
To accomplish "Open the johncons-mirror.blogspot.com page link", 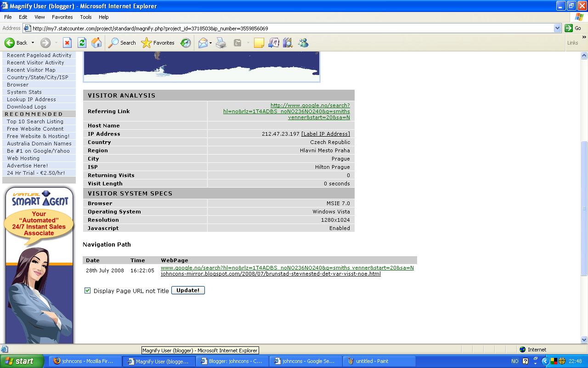I will [x=271, y=274].
